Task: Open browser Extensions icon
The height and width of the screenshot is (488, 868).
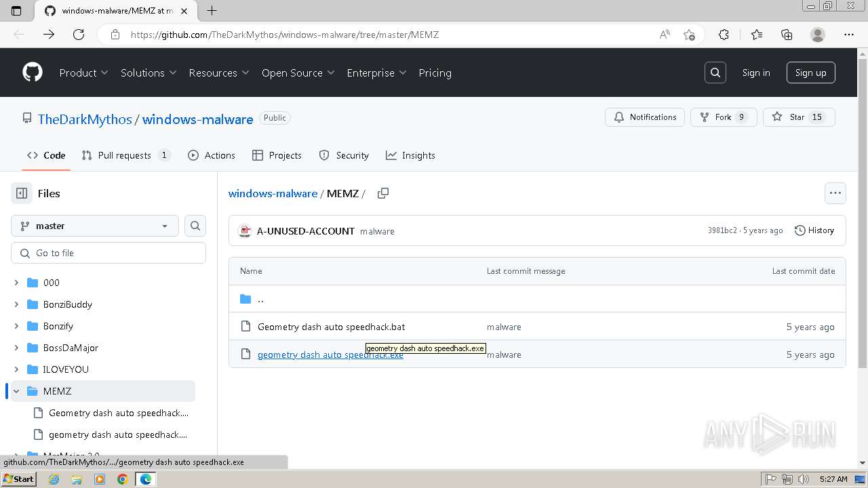Action: (724, 35)
